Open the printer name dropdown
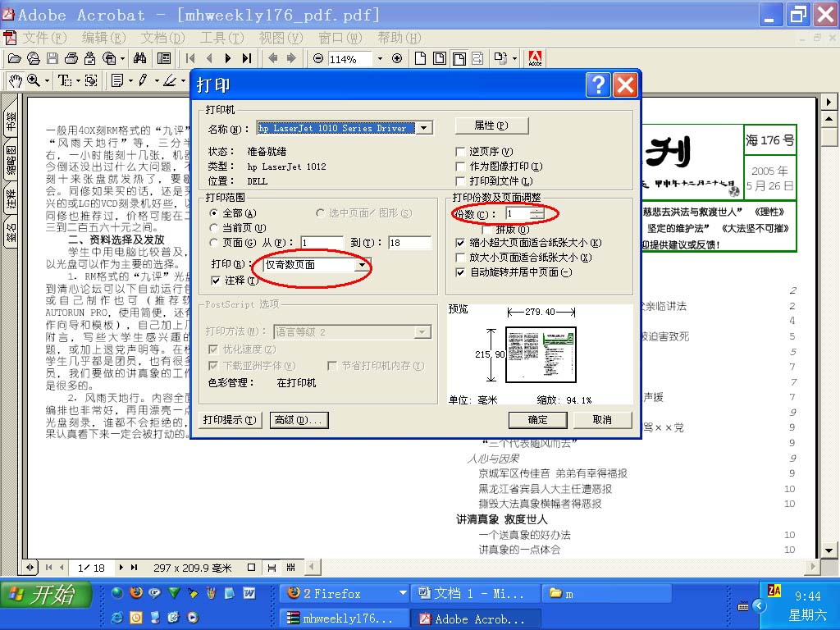The height and width of the screenshot is (630, 840). [423, 128]
